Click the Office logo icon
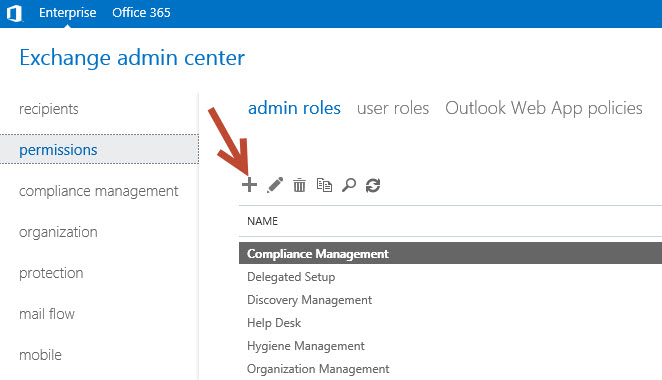Screen dimensions: 662x380 [14, 13]
